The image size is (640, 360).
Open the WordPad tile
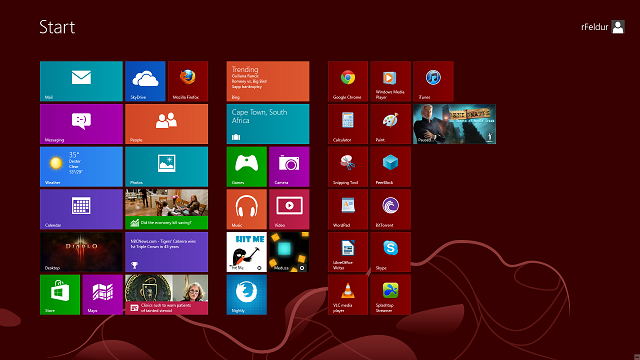(x=348, y=209)
